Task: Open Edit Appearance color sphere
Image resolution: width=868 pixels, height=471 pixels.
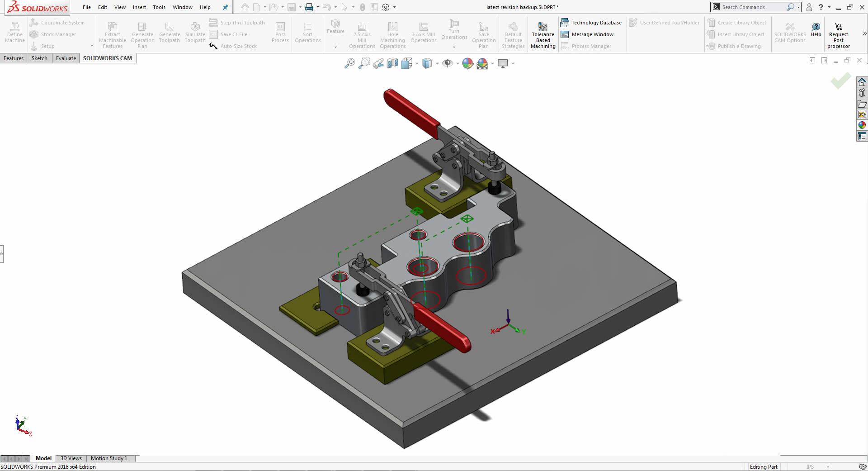Action: tap(467, 64)
